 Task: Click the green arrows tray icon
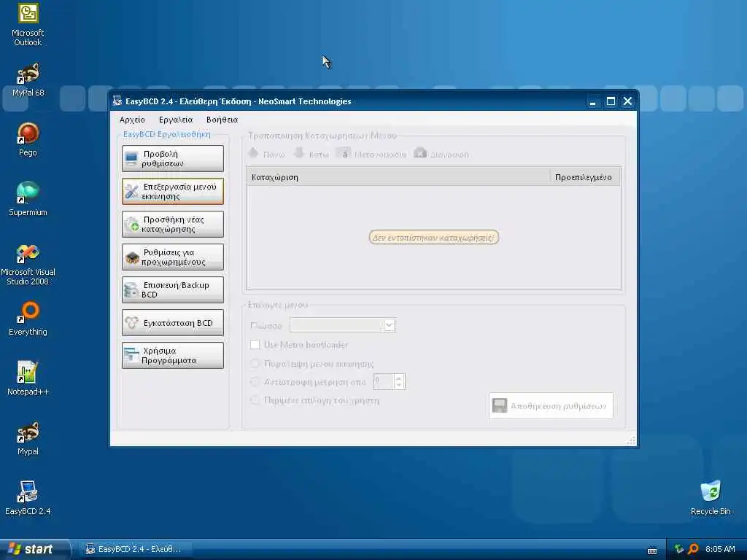tap(679, 549)
